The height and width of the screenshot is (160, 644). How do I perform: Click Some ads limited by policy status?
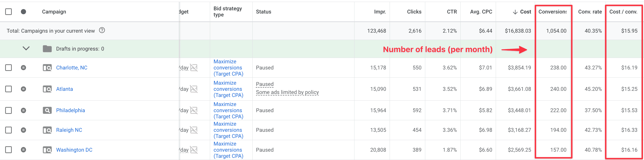click(287, 92)
